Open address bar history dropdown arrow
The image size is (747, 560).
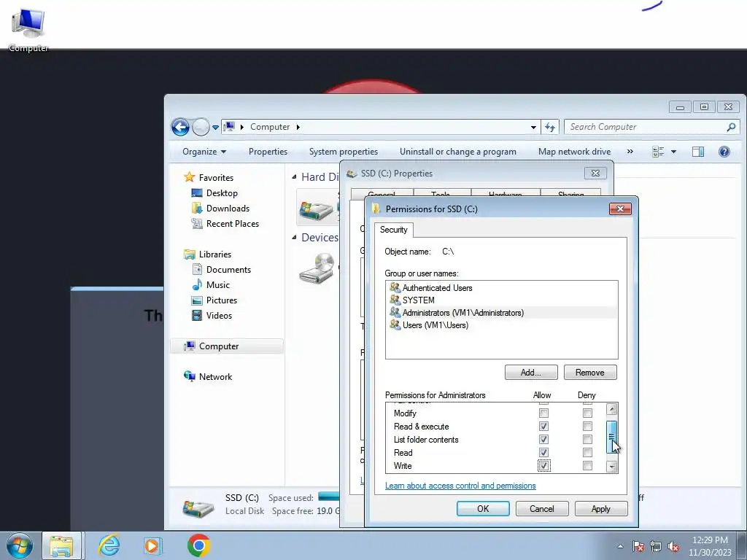pos(533,127)
